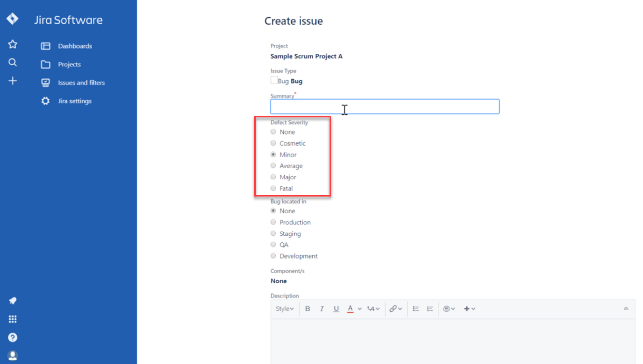Select Staging as bug location
The height and width of the screenshot is (364, 643).
[x=273, y=233]
